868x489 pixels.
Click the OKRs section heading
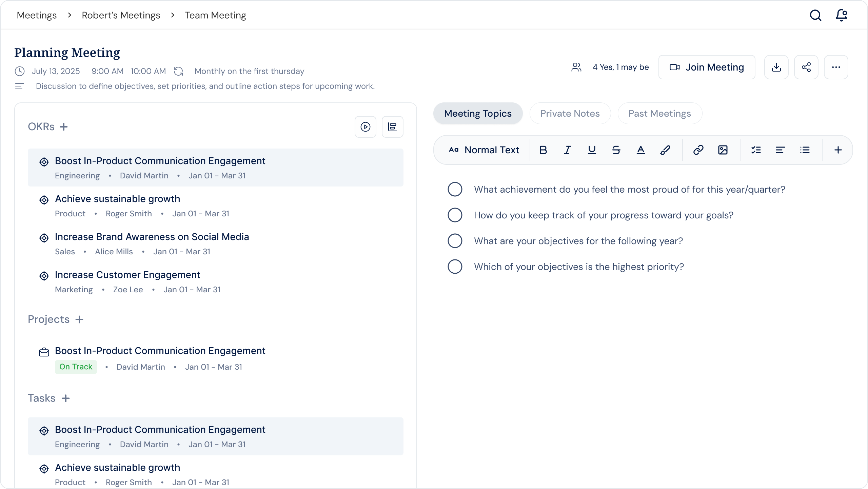click(x=41, y=127)
